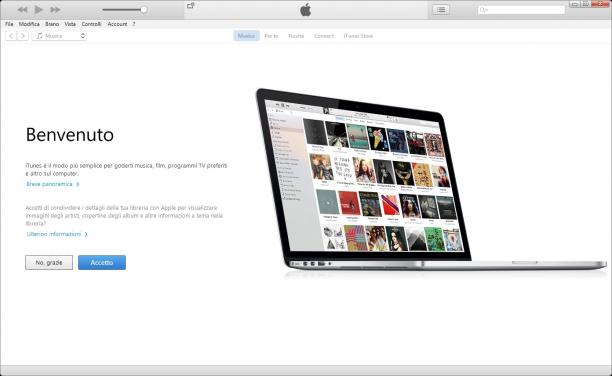Decline with the No, grazie button
Viewport: 612px width, 376px height.
point(49,262)
